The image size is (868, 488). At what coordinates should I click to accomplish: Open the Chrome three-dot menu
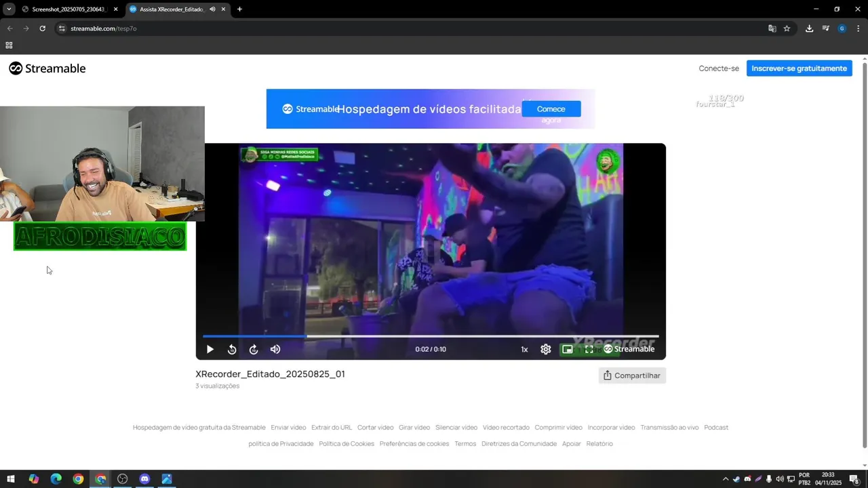click(858, 28)
